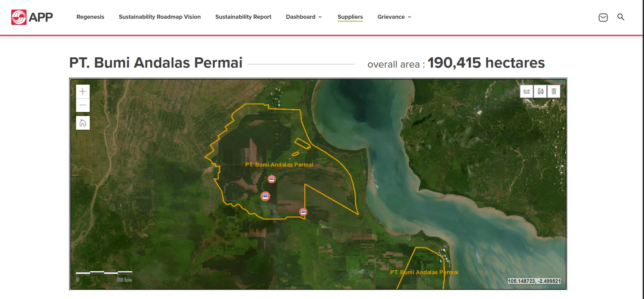Zoom in on the map
Viewport: 644px width, 299px height.
point(83,91)
